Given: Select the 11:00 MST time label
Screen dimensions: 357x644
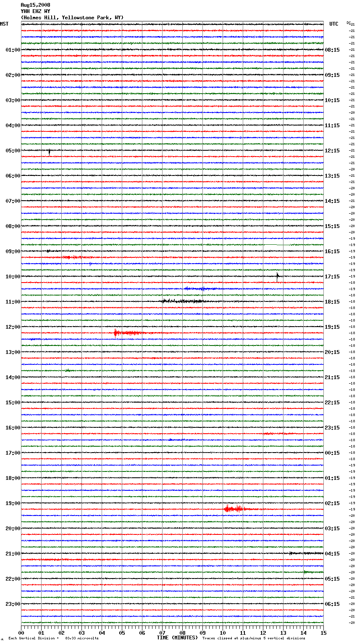Looking at the screenshot, I should point(13,302).
